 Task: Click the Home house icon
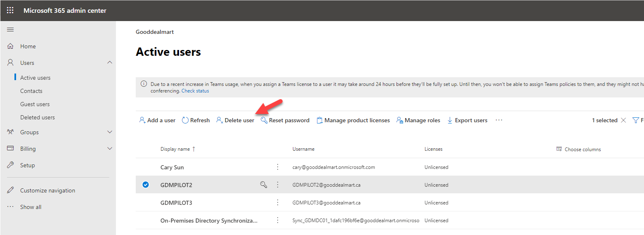point(10,46)
